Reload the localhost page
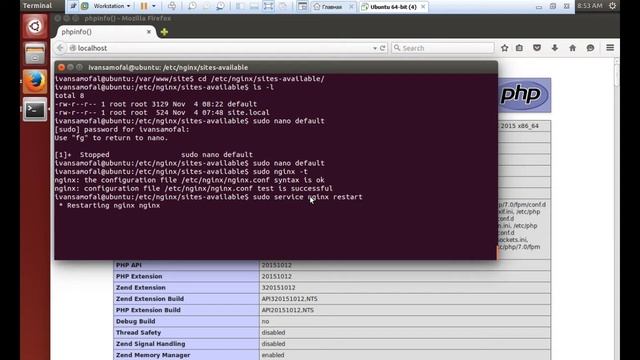Viewport: 640px width, 360px height. pyautogui.click(x=382, y=48)
